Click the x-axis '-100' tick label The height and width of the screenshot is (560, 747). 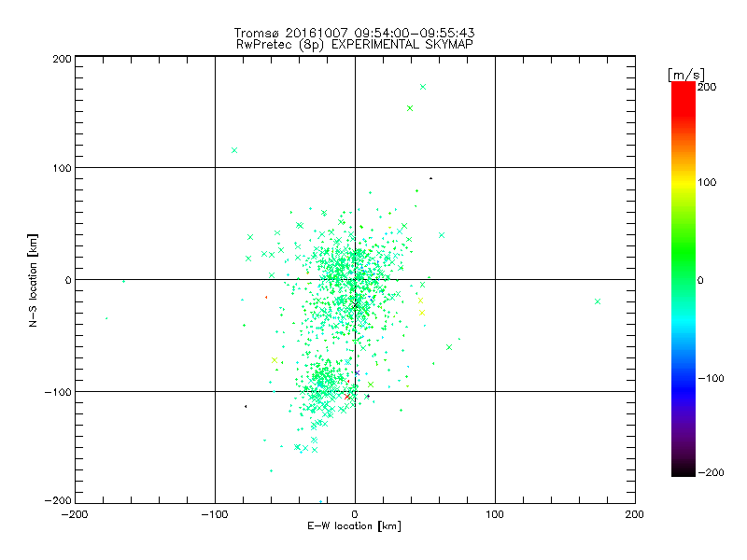[x=215, y=514]
